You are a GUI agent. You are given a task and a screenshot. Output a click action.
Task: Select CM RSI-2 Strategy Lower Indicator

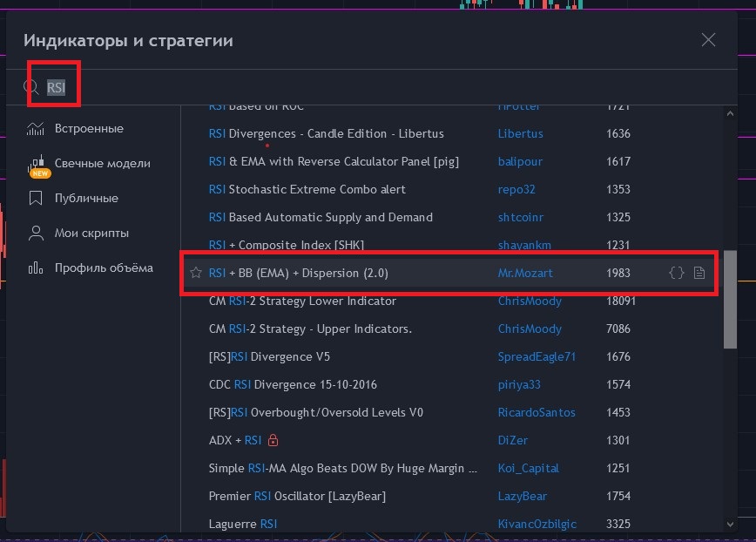point(302,301)
